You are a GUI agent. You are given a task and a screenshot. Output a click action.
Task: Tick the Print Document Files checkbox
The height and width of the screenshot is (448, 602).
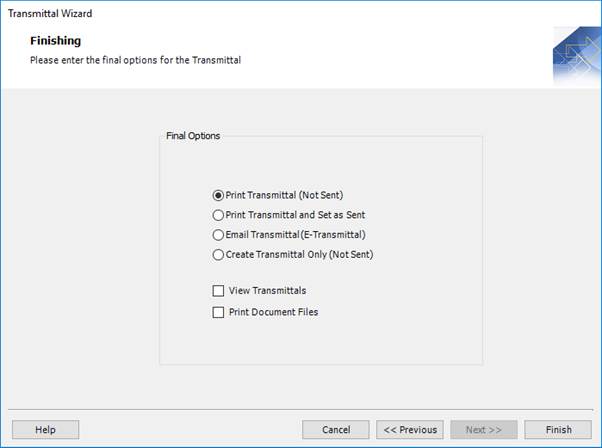218,312
